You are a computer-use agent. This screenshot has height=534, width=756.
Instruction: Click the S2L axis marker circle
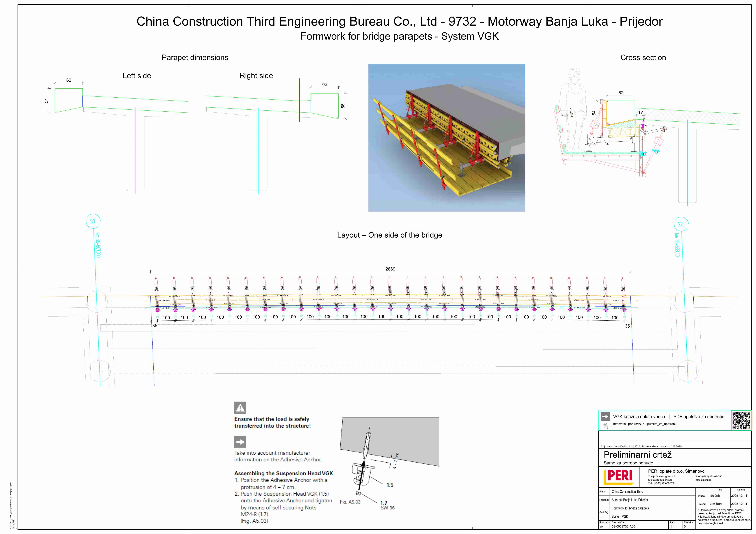coord(681,225)
